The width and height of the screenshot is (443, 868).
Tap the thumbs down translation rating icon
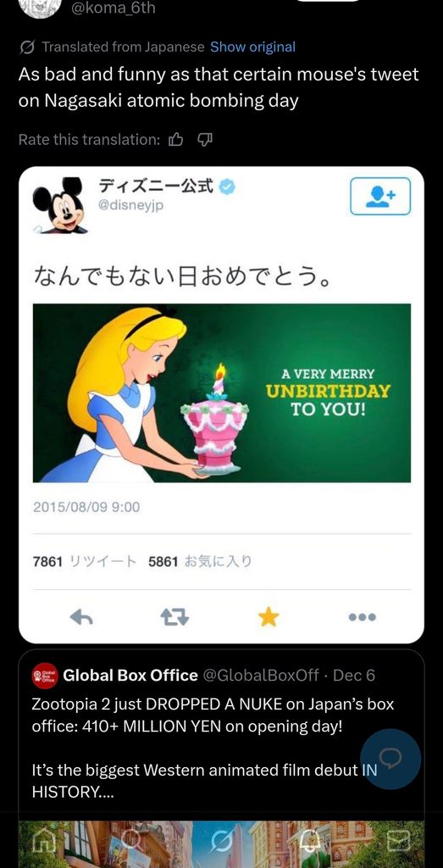[x=205, y=140]
